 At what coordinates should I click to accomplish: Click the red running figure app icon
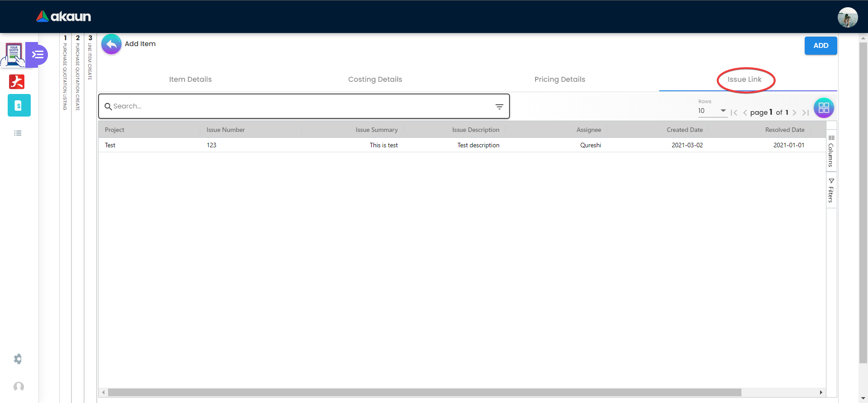click(17, 82)
